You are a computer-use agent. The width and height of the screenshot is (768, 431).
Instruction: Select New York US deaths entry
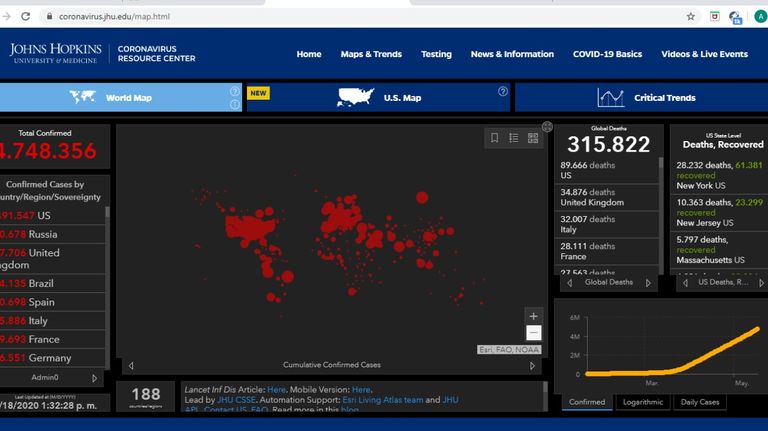719,175
